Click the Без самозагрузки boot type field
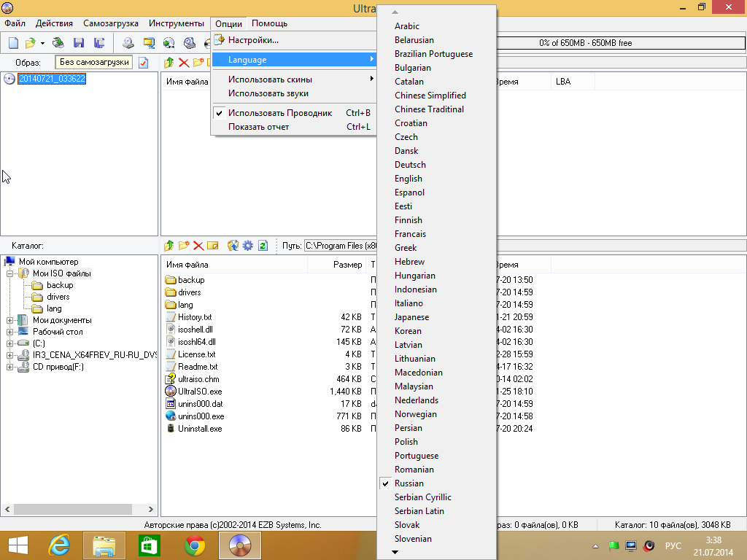 [x=94, y=63]
